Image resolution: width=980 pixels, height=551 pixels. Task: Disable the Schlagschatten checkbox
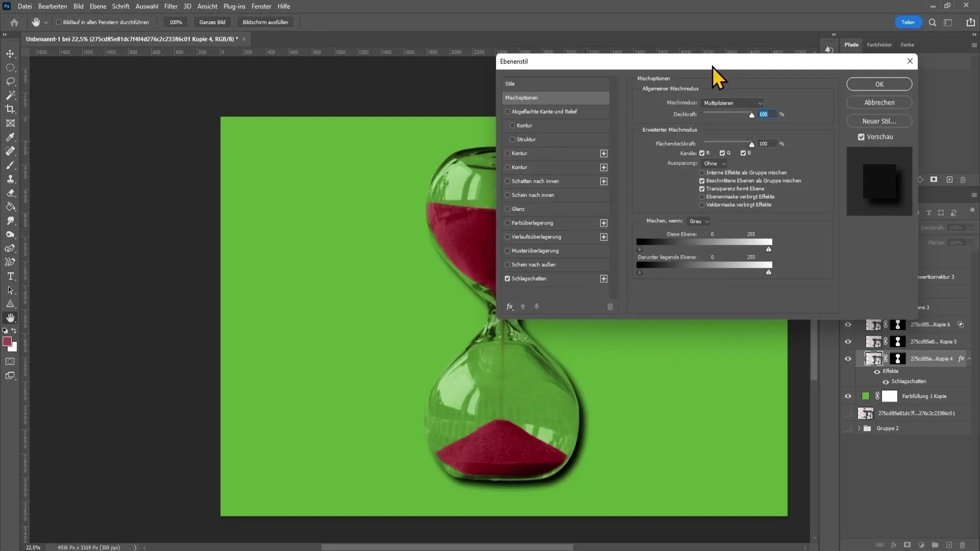(507, 279)
